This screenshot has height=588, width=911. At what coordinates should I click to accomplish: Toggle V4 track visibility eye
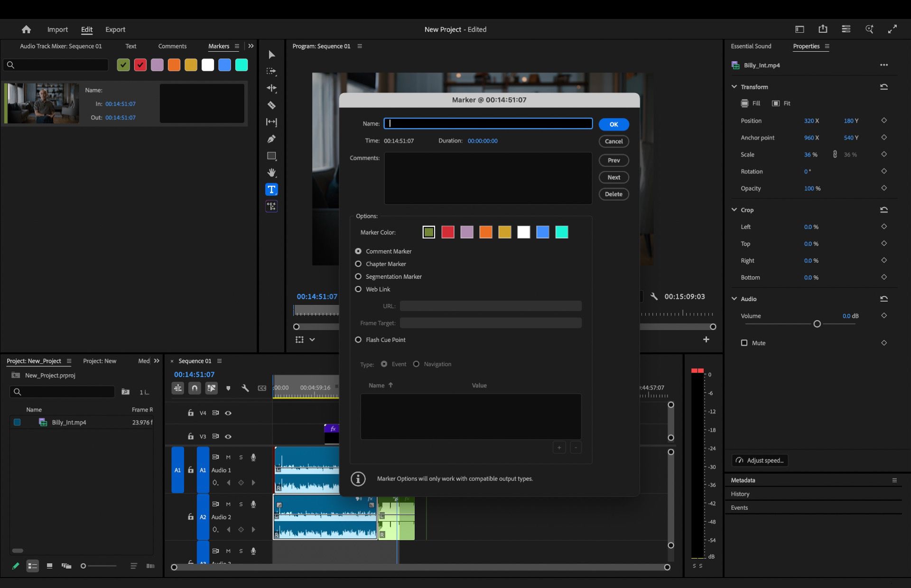pyautogui.click(x=228, y=413)
